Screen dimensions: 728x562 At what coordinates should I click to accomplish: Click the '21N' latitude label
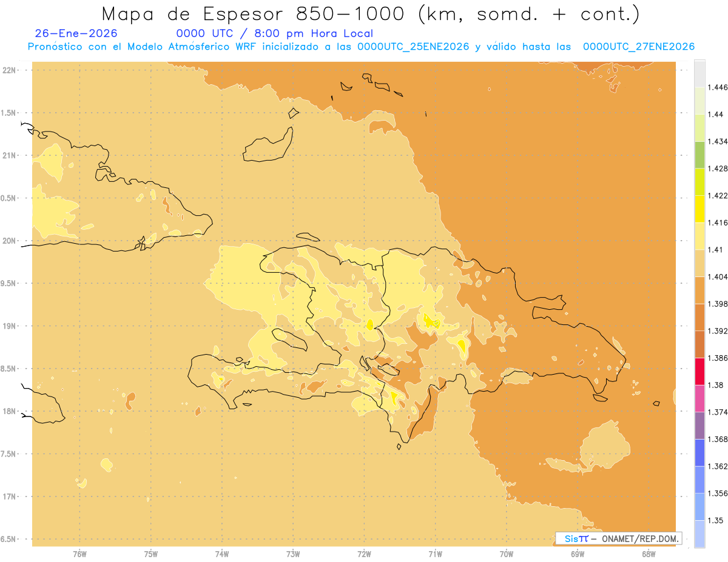[x=9, y=156]
